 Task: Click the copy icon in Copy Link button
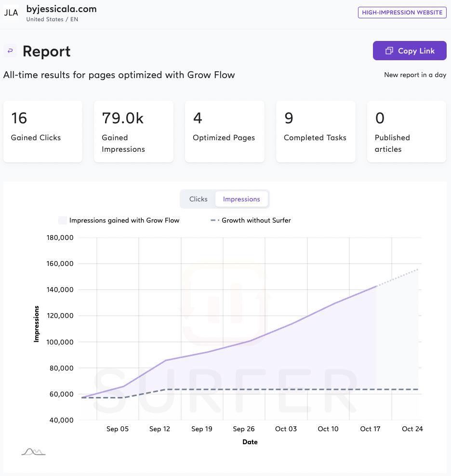(389, 51)
